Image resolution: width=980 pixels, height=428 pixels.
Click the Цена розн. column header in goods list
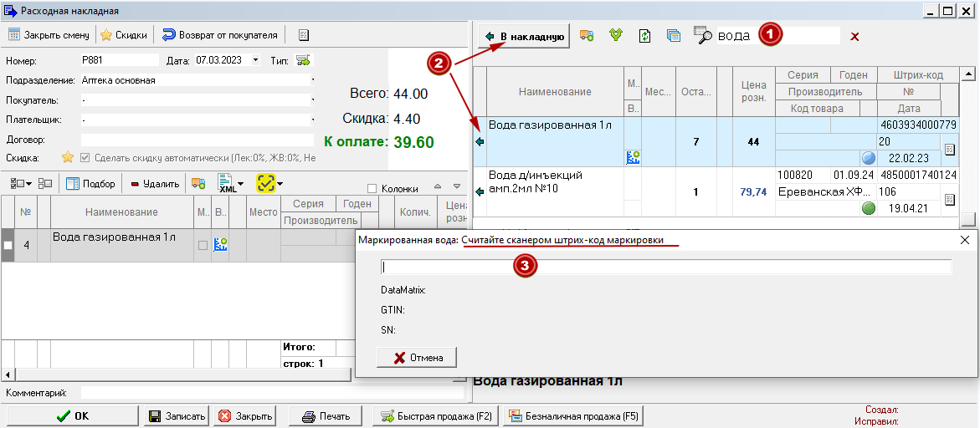click(x=753, y=92)
